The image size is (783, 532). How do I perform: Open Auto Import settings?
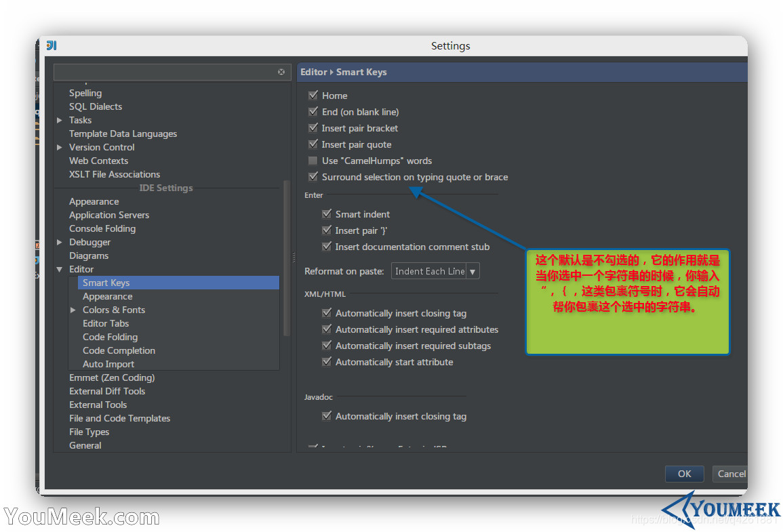(x=108, y=364)
